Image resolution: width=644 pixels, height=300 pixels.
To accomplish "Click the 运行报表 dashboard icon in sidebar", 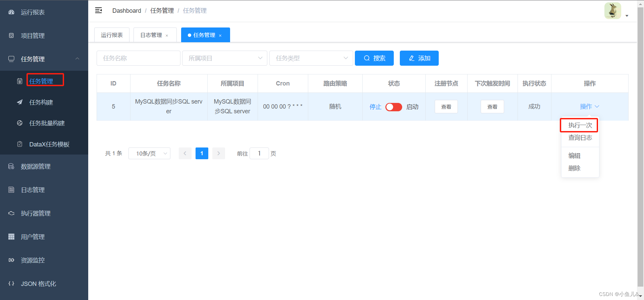I will [x=11, y=12].
